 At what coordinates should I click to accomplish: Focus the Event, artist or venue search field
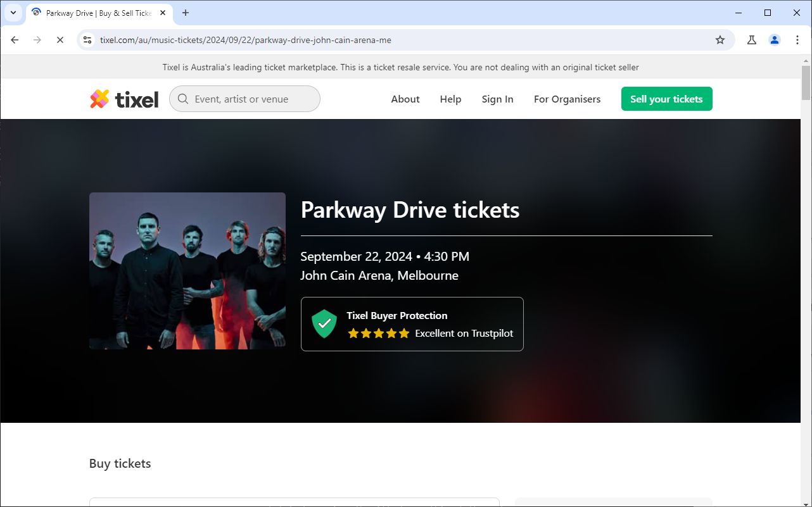253,99
